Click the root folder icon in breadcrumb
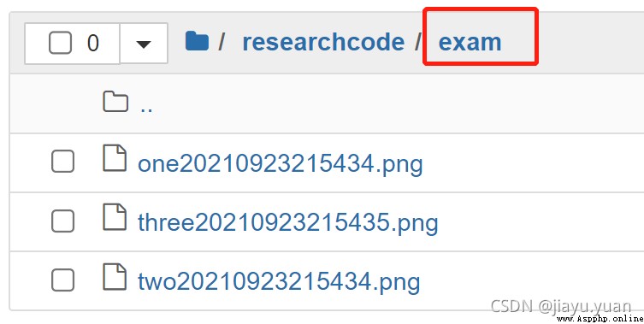The width and height of the screenshot is (644, 324). click(197, 42)
